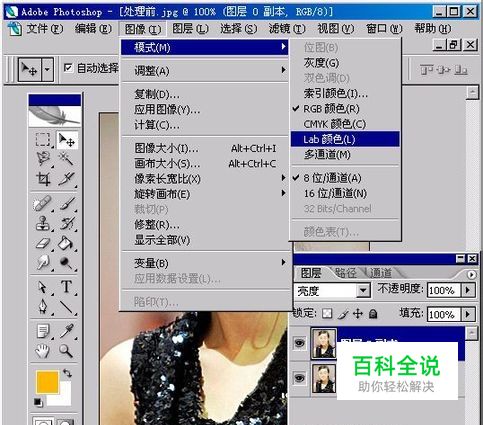Select the Paint Bucket tool
The image size is (483, 425).
coord(66,243)
